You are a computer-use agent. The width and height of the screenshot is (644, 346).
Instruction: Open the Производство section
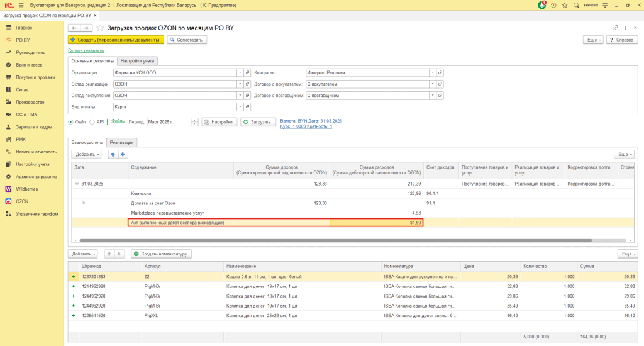click(x=30, y=102)
